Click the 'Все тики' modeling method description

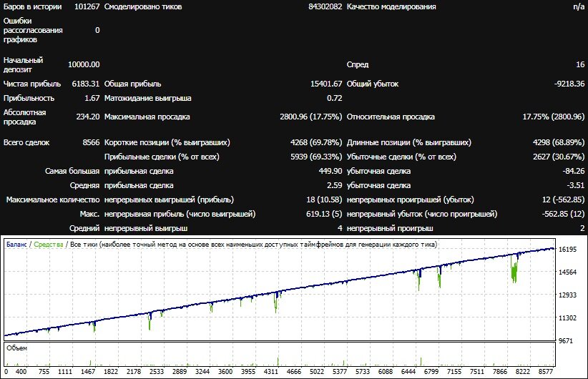[x=253, y=245]
